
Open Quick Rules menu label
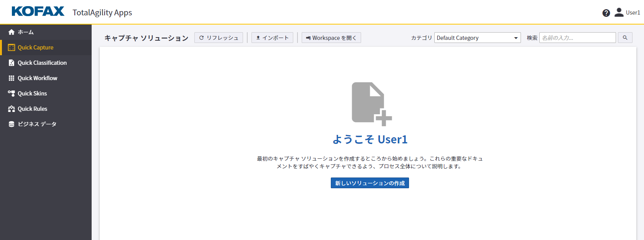click(33, 109)
